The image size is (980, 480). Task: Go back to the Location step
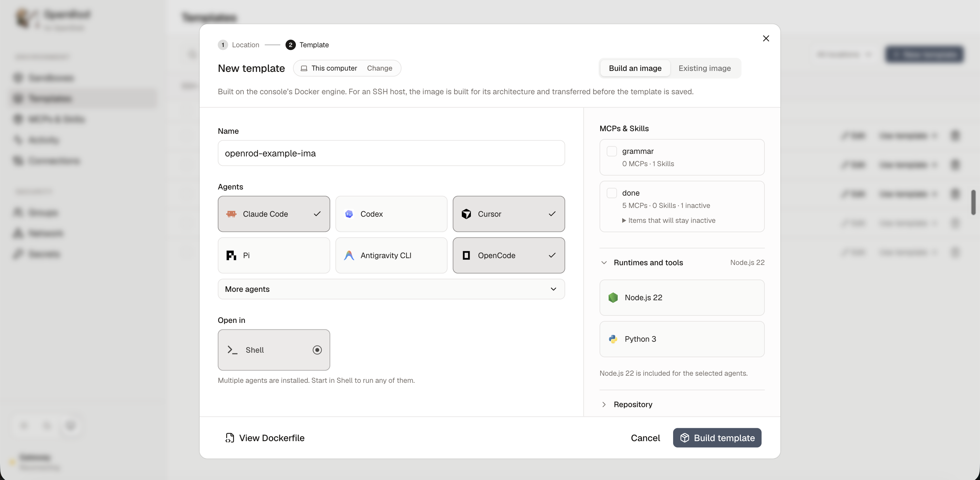click(x=239, y=45)
